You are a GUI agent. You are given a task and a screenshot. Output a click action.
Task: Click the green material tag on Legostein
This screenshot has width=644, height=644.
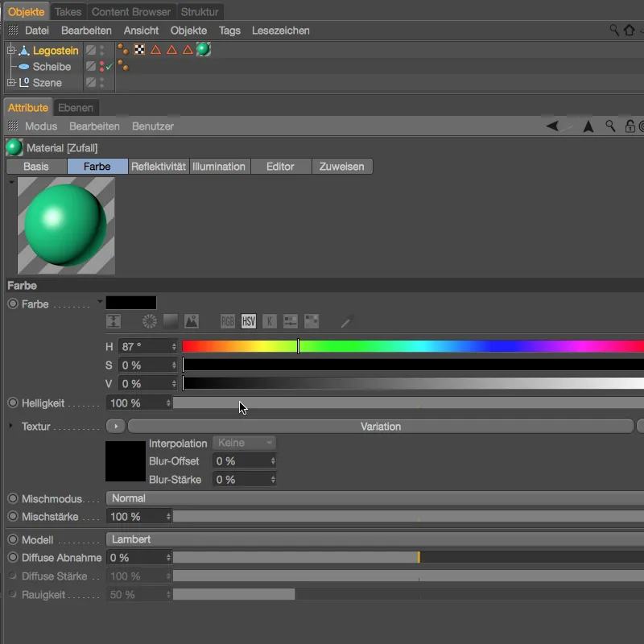click(203, 50)
